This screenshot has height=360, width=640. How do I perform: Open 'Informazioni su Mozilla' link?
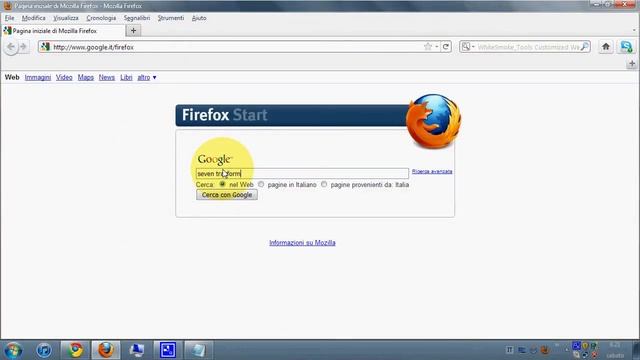click(x=302, y=242)
